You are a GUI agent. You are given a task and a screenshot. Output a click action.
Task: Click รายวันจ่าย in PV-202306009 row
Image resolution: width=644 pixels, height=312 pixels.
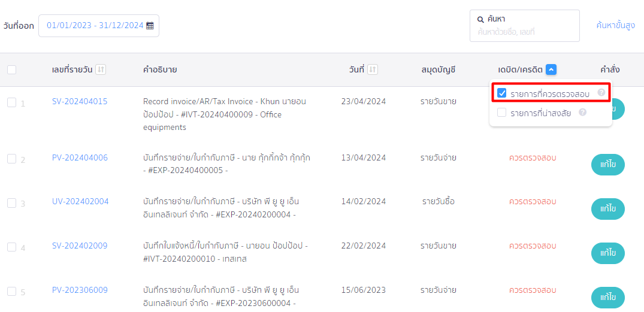click(439, 290)
